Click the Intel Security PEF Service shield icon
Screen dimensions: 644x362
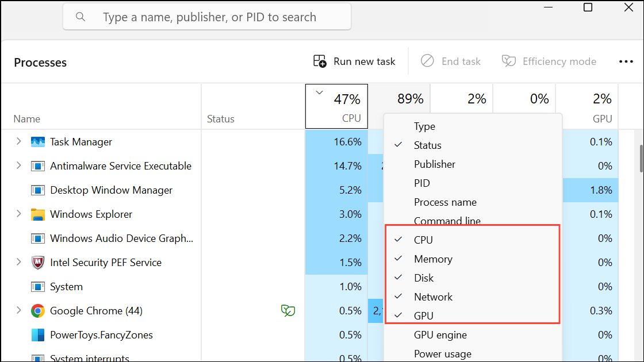click(37, 263)
